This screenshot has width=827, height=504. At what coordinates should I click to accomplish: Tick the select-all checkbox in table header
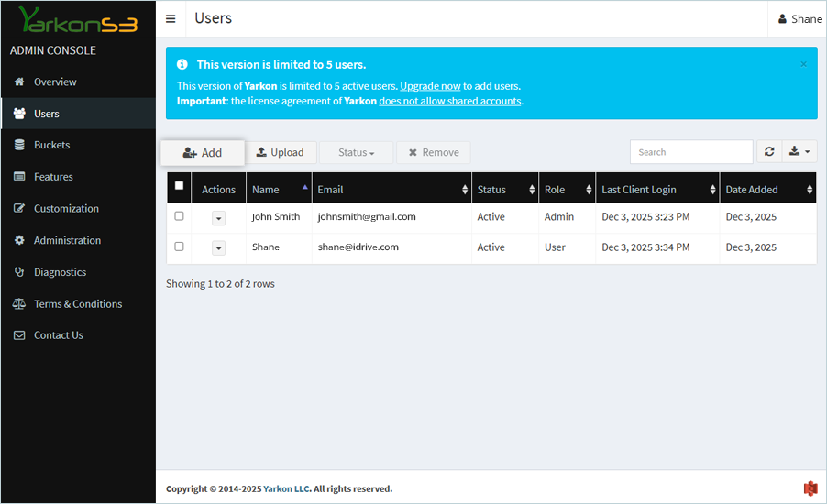[179, 186]
